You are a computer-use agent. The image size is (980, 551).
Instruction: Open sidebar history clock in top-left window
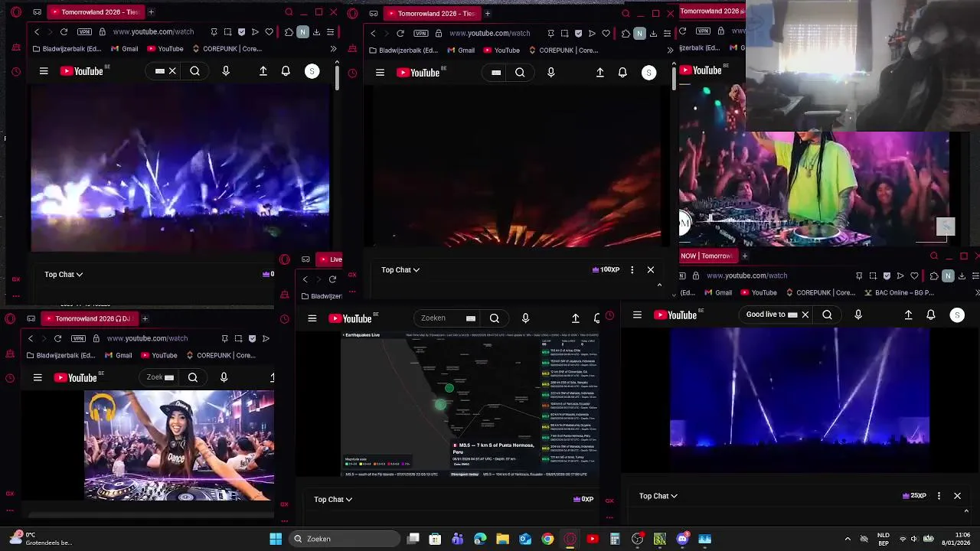point(16,72)
